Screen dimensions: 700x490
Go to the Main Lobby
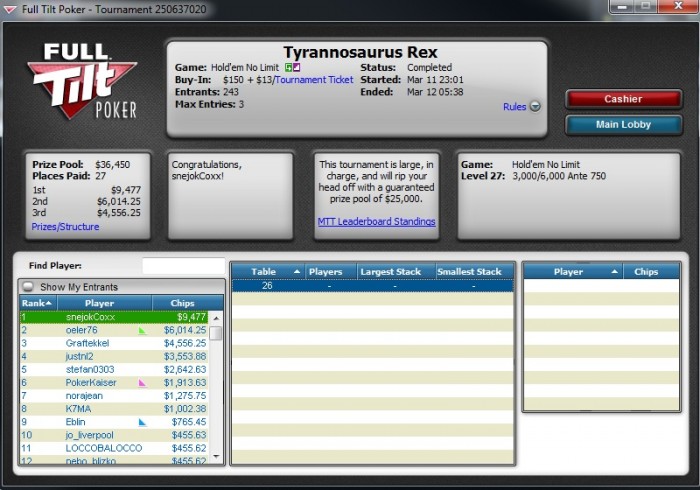pyautogui.click(x=623, y=125)
